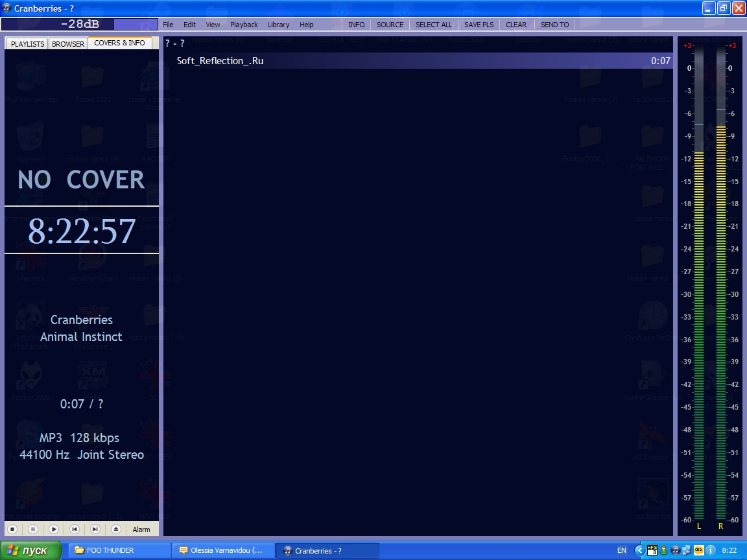Open the File menu
This screenshot has width=747, height=560.
(x=168, y=25)
